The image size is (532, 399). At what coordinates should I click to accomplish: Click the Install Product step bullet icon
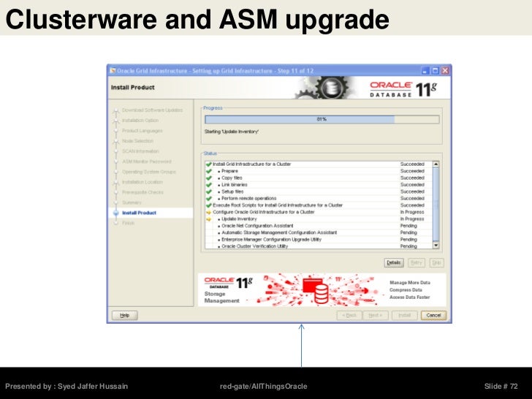pyautogui.click(x=116, y=213)
